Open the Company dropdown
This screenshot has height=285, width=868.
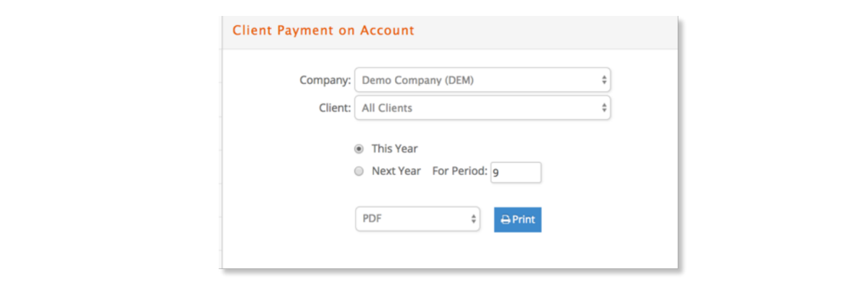pos(482,80)
